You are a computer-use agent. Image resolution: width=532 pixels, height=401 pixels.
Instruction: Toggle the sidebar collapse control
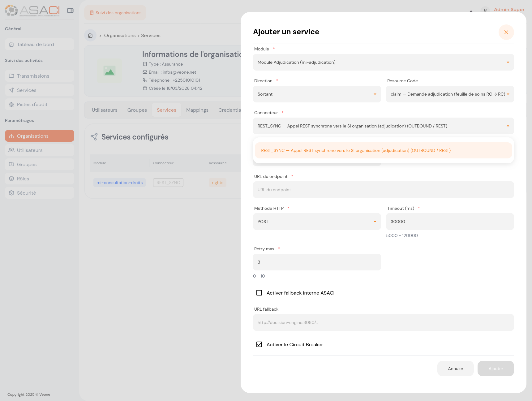tap(71, 10)
